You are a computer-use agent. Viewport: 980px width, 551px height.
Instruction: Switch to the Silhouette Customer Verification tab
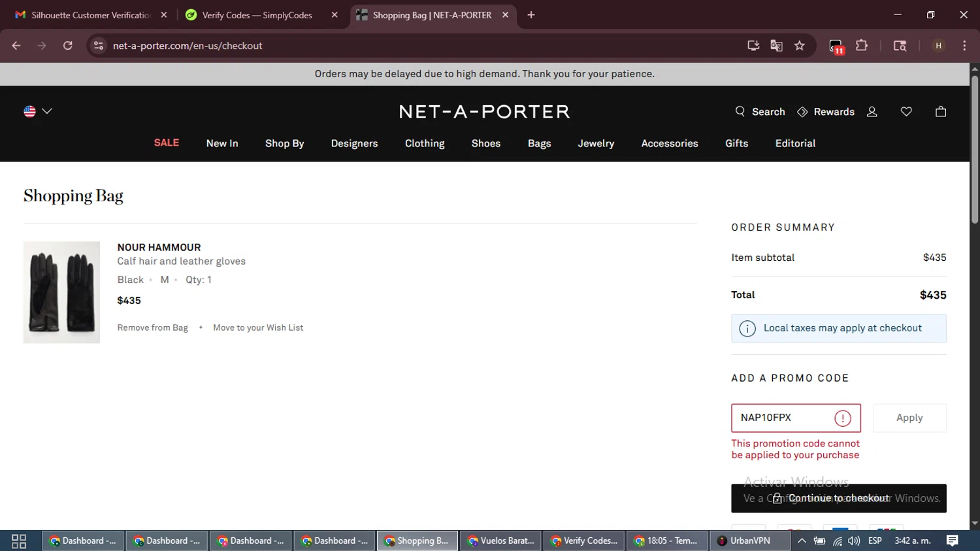tap(91, 15)
